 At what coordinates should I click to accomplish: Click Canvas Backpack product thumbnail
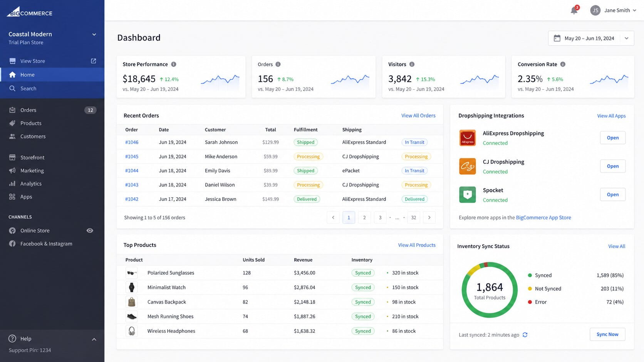point(132,302)
